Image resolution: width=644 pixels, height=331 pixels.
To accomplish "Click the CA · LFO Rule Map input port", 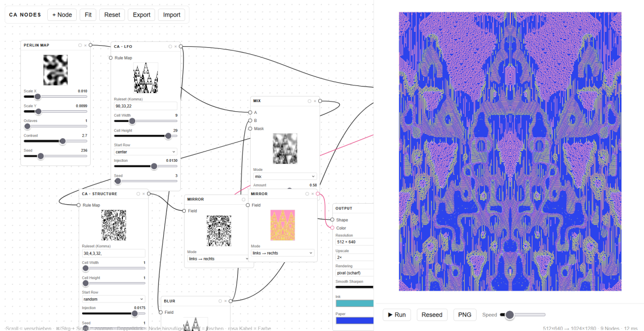I will coord(111,57).
